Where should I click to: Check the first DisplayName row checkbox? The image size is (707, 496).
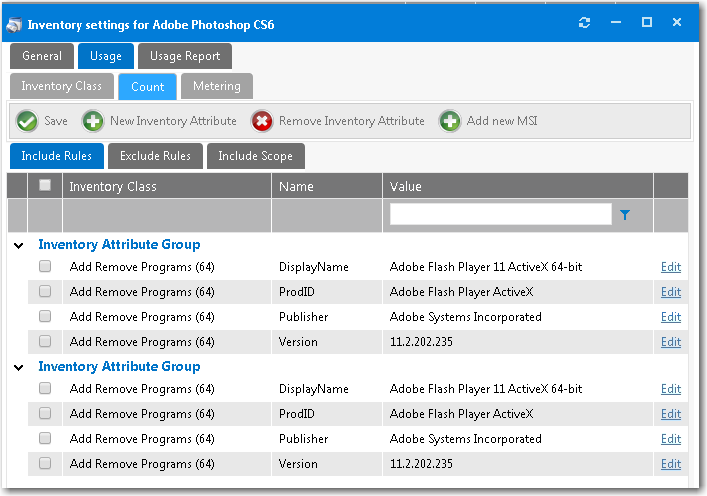45,267
